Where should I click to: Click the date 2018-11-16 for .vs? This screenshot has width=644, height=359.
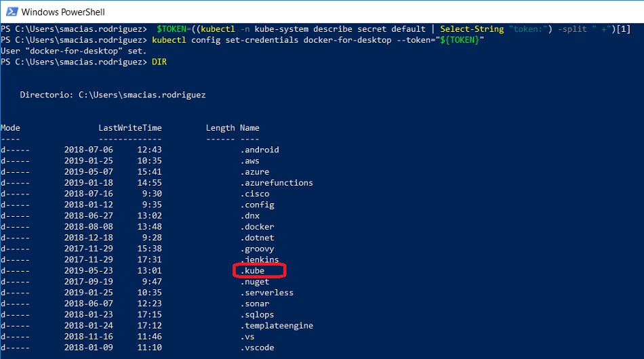tap(88, 337)
